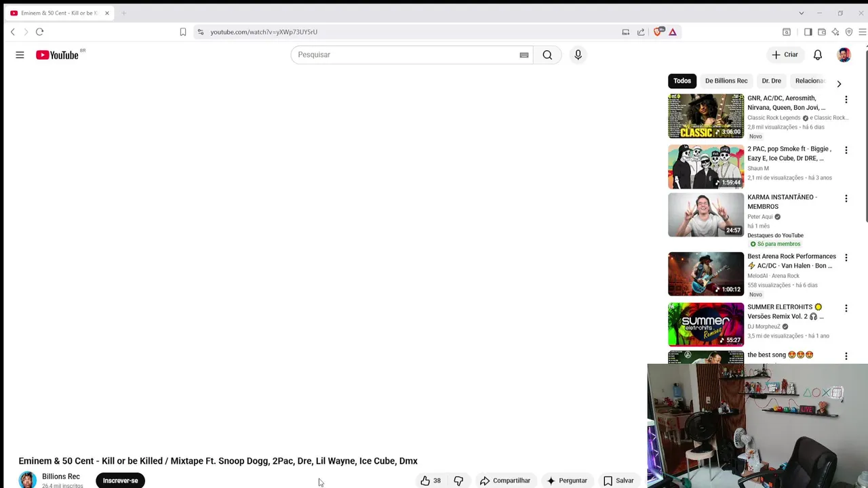Open the Brave Rewards triangle icon
This screenshot has height=488, width=868.
pos(673,32)
